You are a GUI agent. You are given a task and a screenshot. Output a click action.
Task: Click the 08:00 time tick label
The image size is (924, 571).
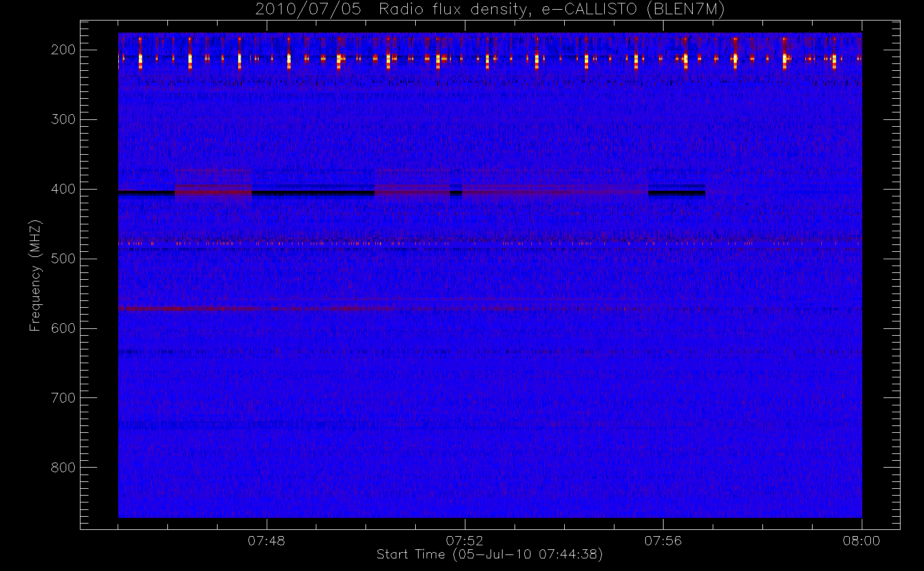(861, 541)
